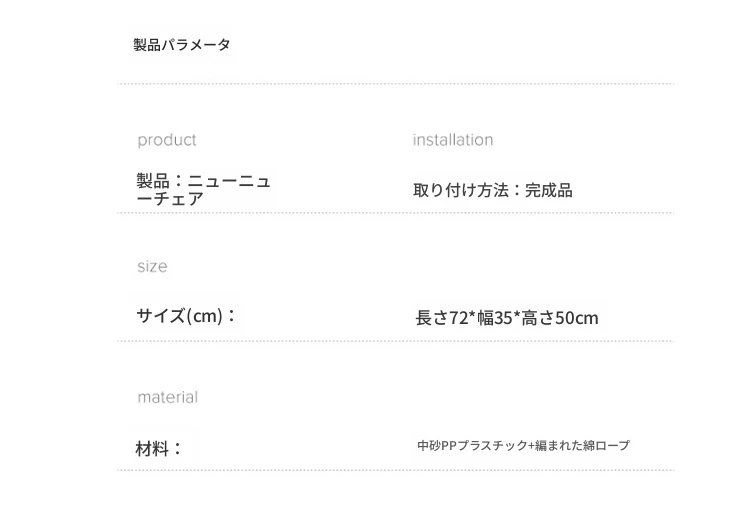Select the 製品：ニューニューチェア text
This screenshot has width=750, height=525.
pyautogui.click(x=204, y=190)
